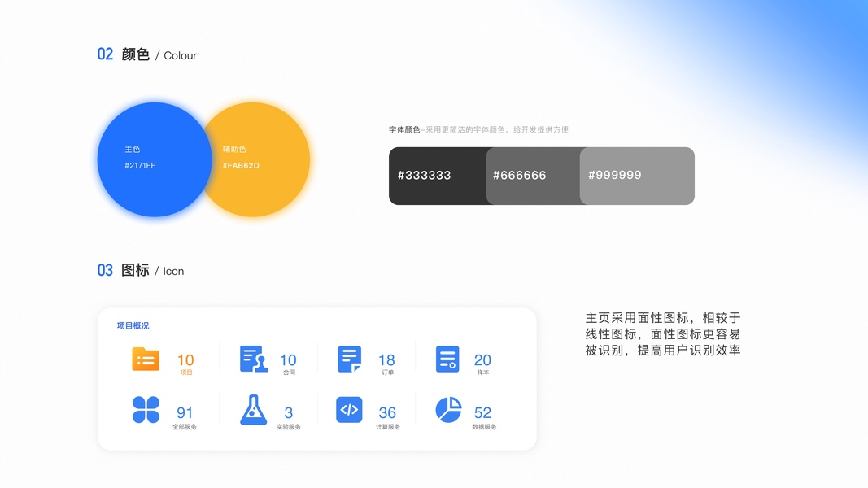Click the 订单 label under 18

[x=387, y=373]
